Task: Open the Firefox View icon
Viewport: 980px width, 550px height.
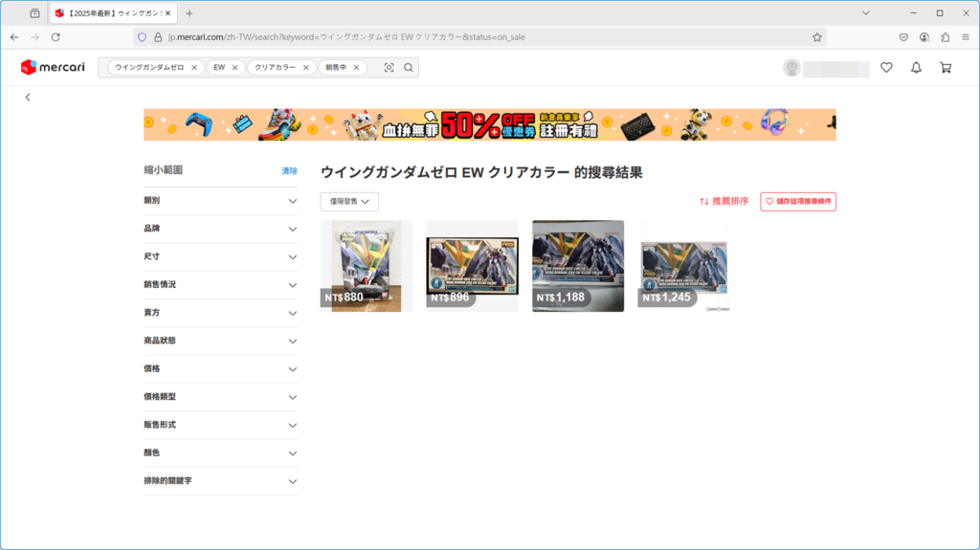Action: [35, 13]
